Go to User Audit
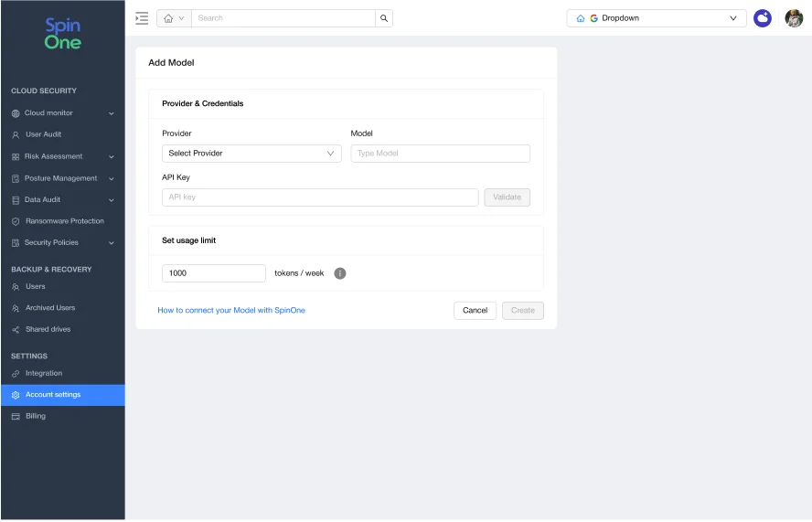 [63, 134]
